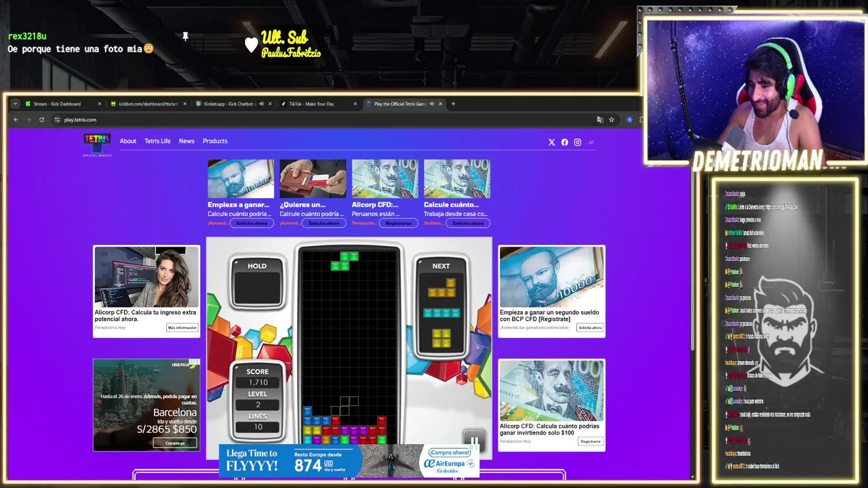
Task: Click Solicita ahora under Empieza a ganar ad
Action: click(x=252, y=223)
